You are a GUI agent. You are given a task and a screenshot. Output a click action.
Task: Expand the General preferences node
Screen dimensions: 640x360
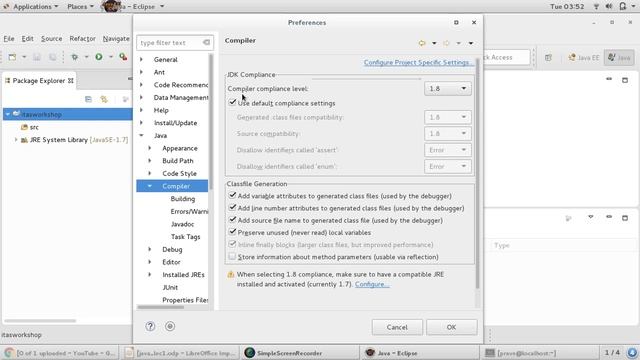click(142, 60)
